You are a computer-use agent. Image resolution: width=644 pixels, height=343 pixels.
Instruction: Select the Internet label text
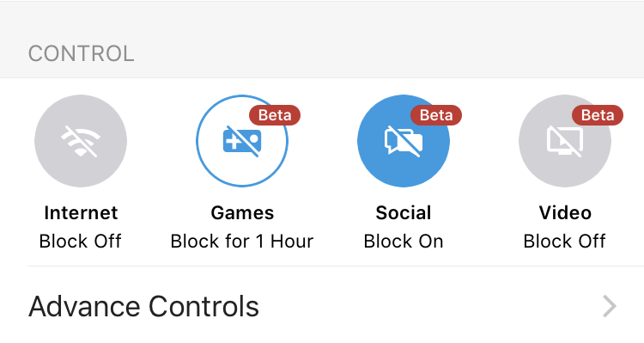81,213
